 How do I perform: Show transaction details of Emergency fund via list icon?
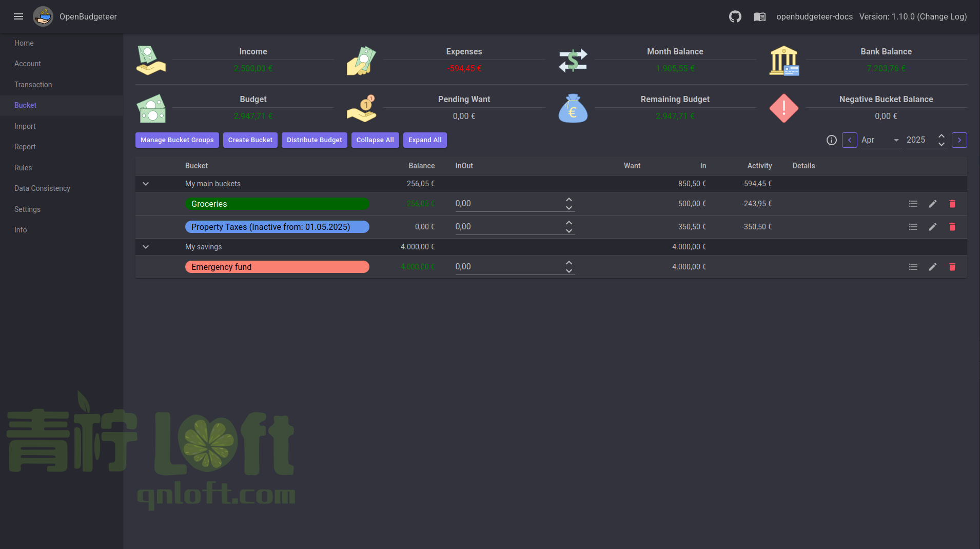tap(912, 267)
